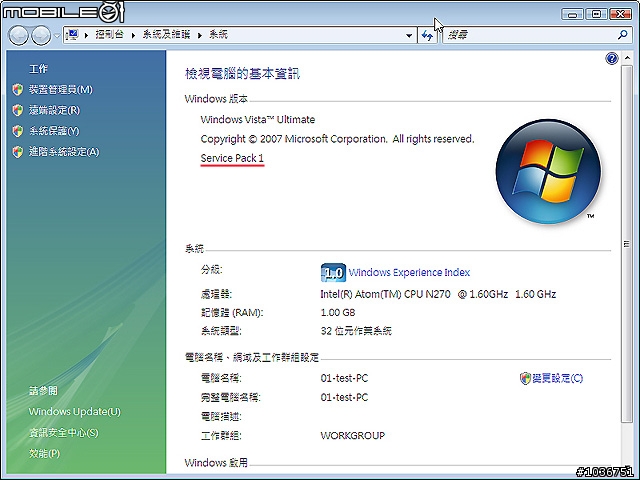
Task: Select 01-test-PC beside 完整電腦名稱 label
Action: (x=344, y=397)
